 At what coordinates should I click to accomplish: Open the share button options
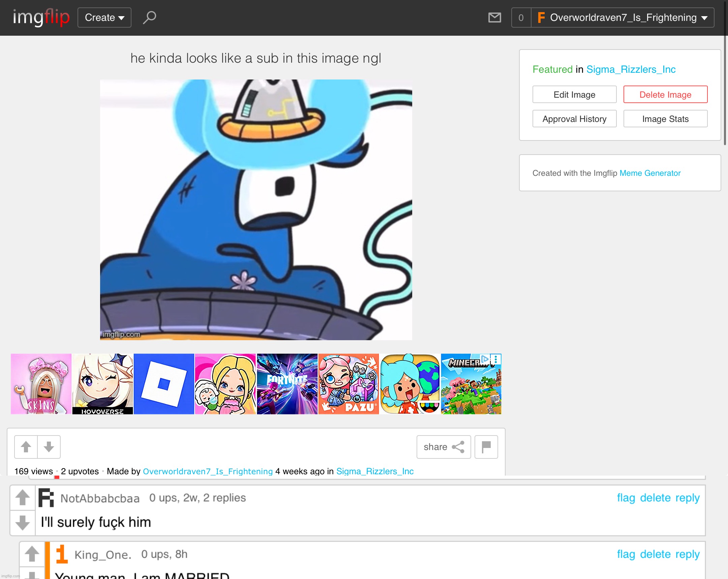tap(443, 447)
